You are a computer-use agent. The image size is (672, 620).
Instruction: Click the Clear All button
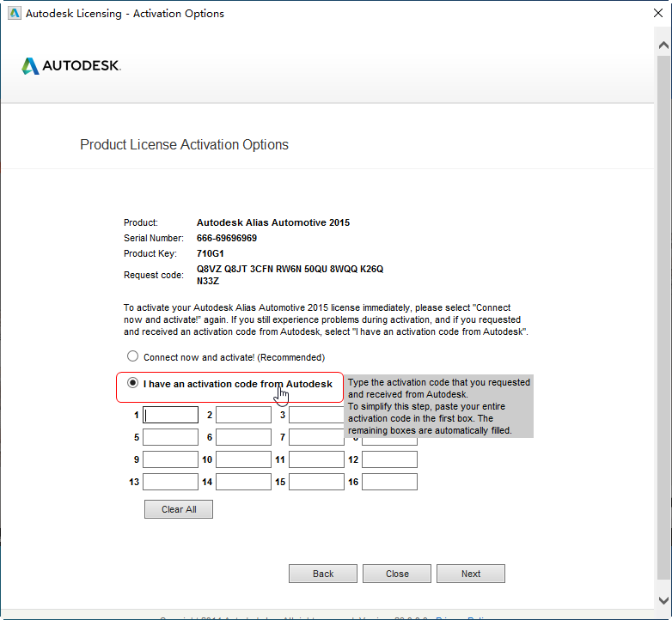[x=179, y=509]
